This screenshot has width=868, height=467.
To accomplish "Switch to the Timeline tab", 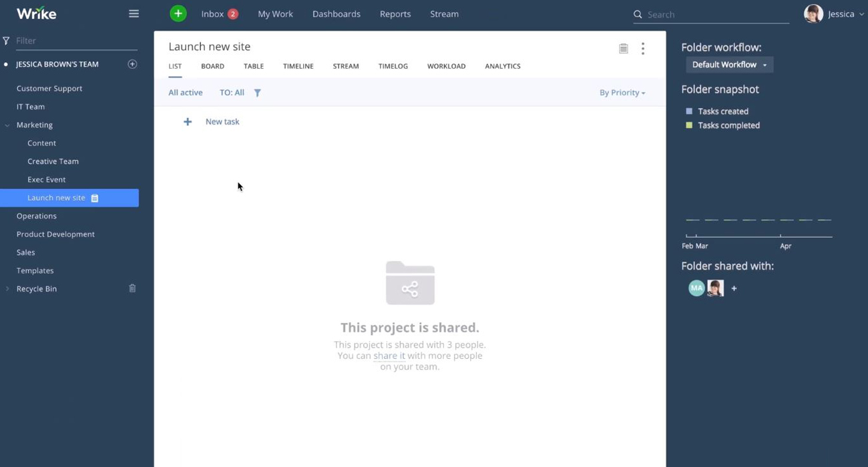I will (x=298, y=66).
